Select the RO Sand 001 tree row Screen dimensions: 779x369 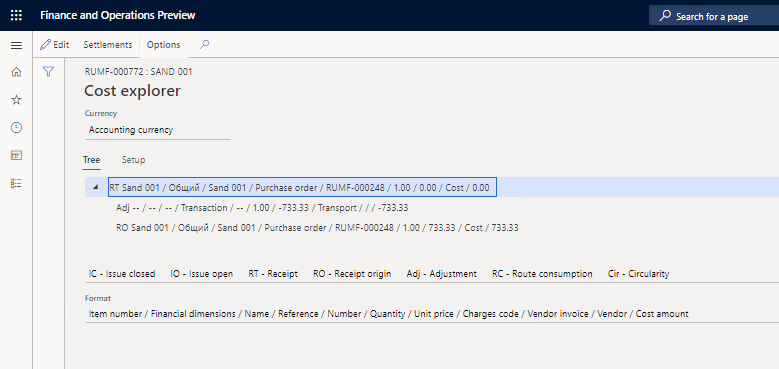(x=317, y=227)
